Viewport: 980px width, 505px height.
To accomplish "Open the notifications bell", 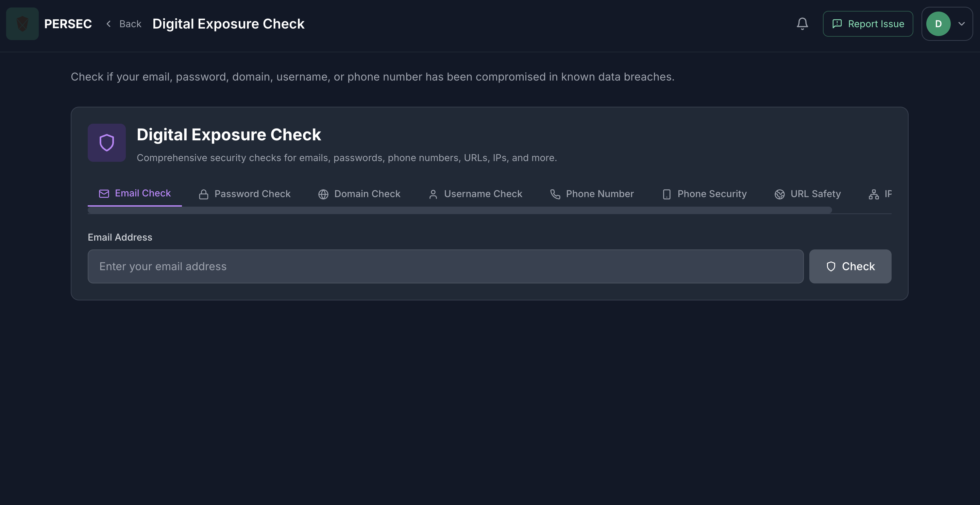I will point(802,24).
